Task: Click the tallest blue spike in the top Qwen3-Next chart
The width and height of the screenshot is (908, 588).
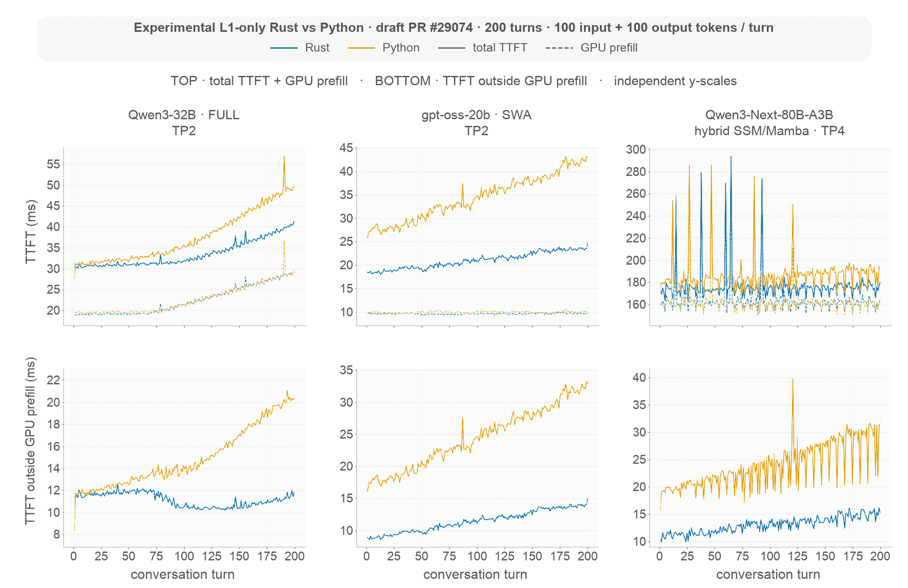Action: click(x=731, y=158)
